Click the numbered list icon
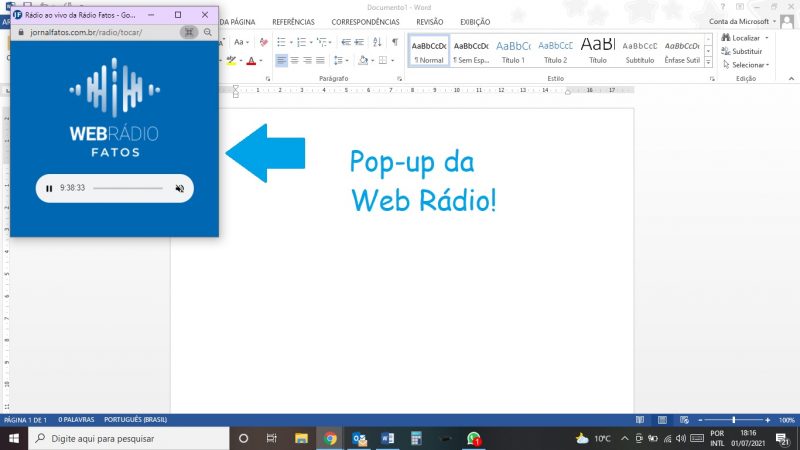800x450 pixels. [x=302, y=42]
